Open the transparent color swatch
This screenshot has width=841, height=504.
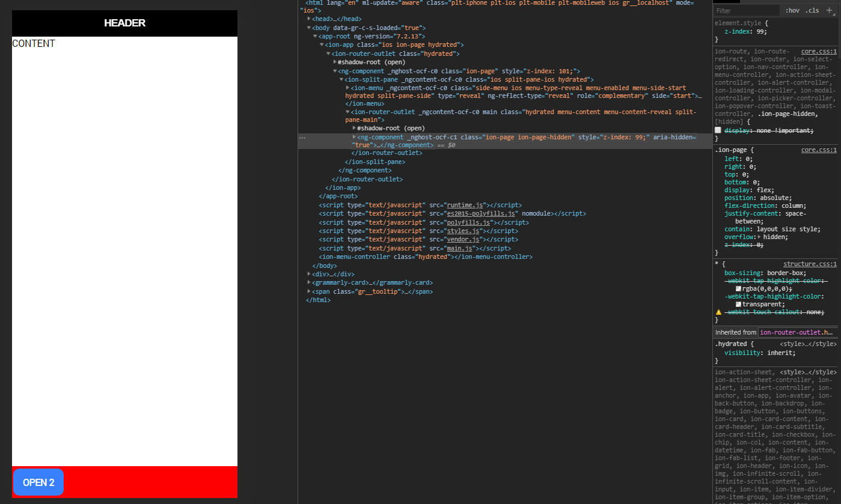click(738, 304)
